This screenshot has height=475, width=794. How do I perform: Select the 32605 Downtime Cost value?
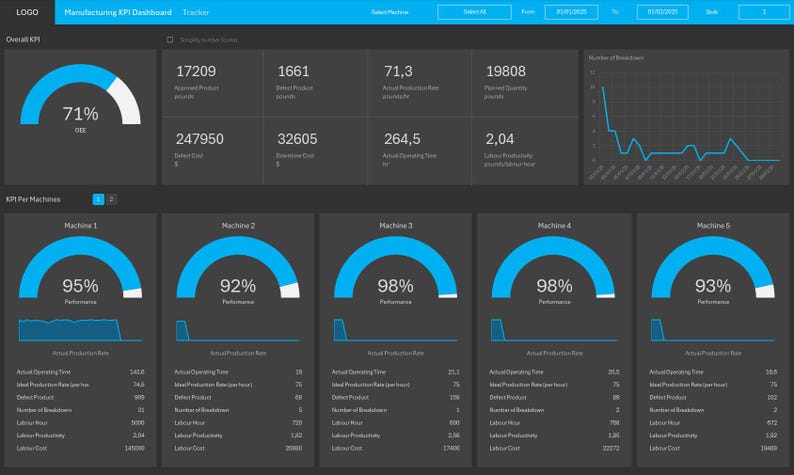[297, 139]
